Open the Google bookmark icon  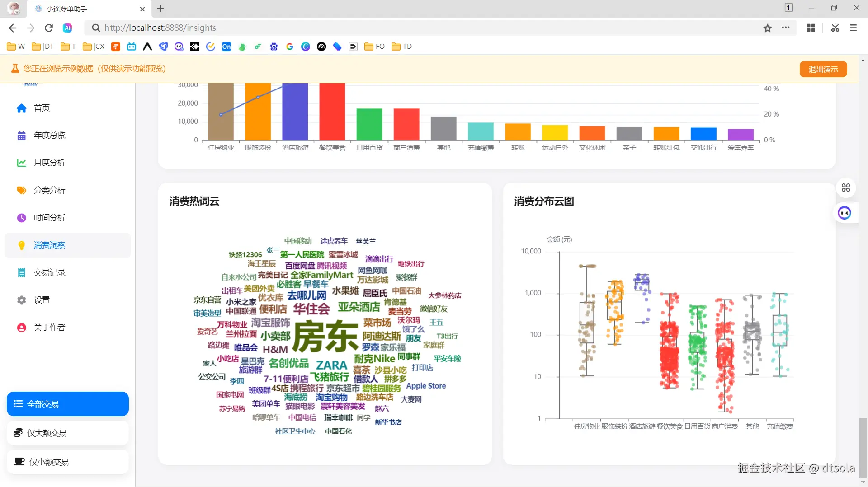pos(290,47)
